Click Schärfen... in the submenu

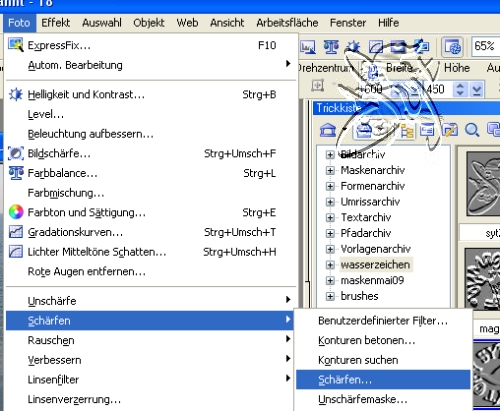coord(383,380)
